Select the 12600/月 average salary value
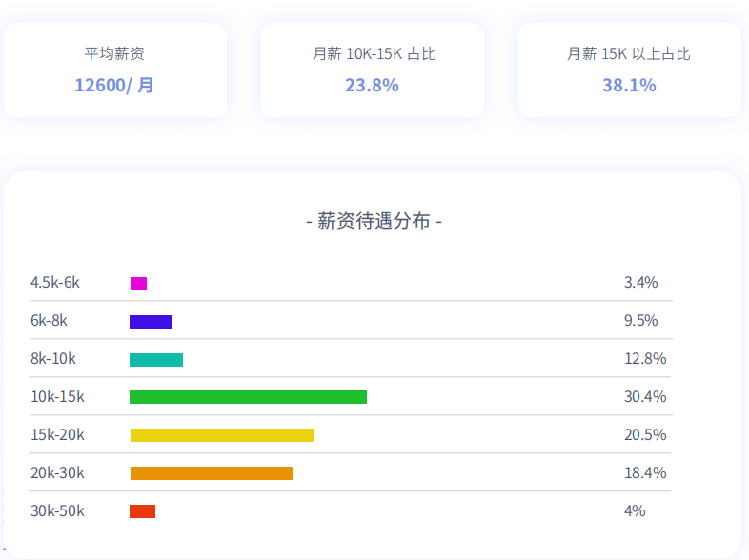 click(114, 85)
